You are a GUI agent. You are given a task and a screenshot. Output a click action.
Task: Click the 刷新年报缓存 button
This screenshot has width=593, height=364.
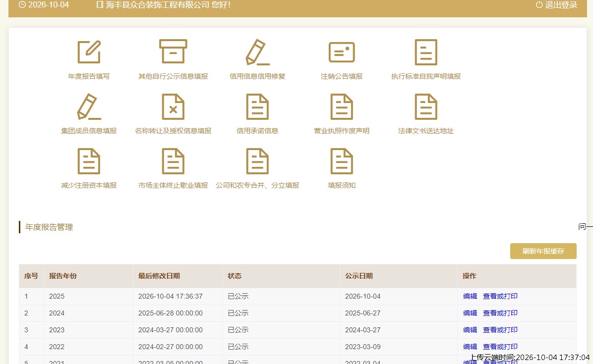pyautogui.click(x=543, y=251)
